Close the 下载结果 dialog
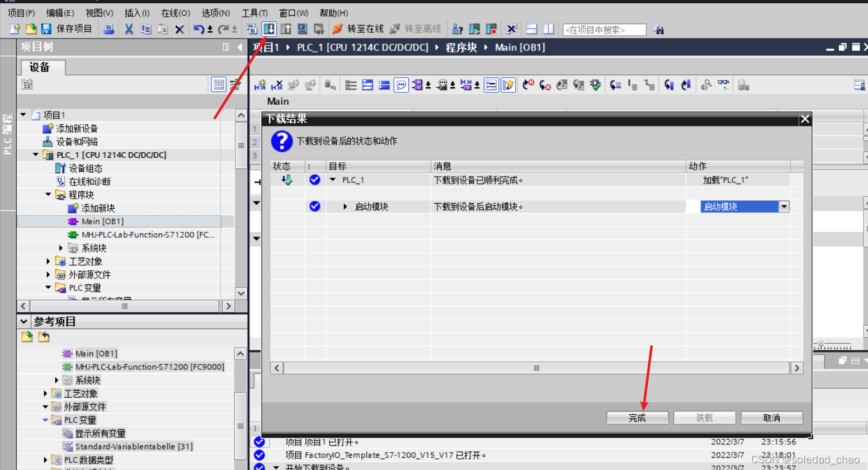868x470 pixels. pos(805,119)
